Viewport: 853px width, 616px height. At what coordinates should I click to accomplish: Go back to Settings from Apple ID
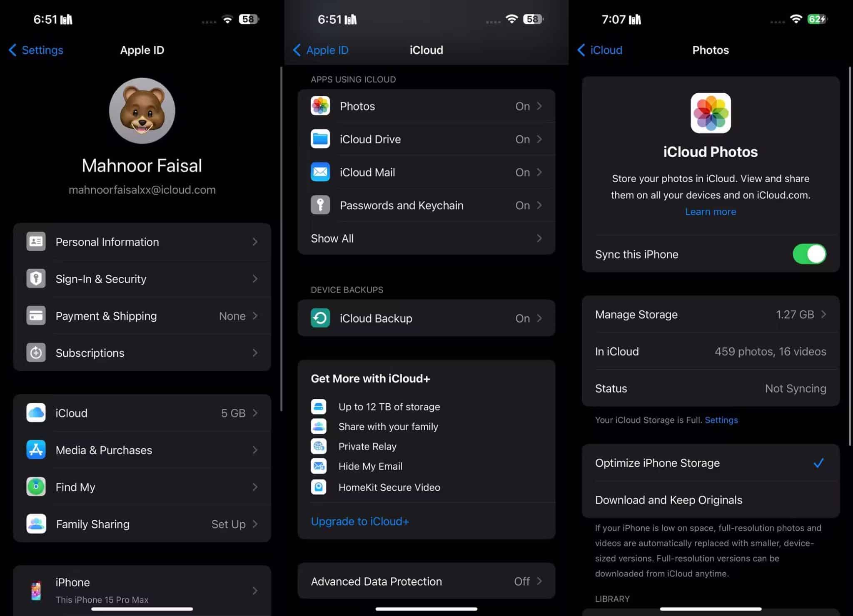point(36,50)
